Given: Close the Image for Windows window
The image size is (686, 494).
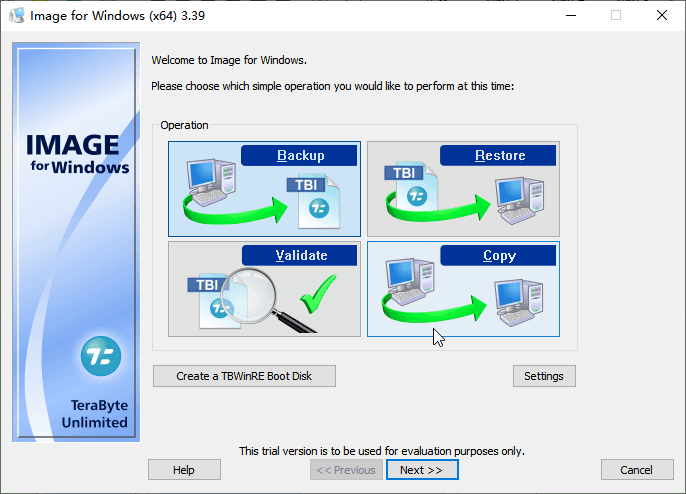Looking at the screenshot, I should point(662,15).
